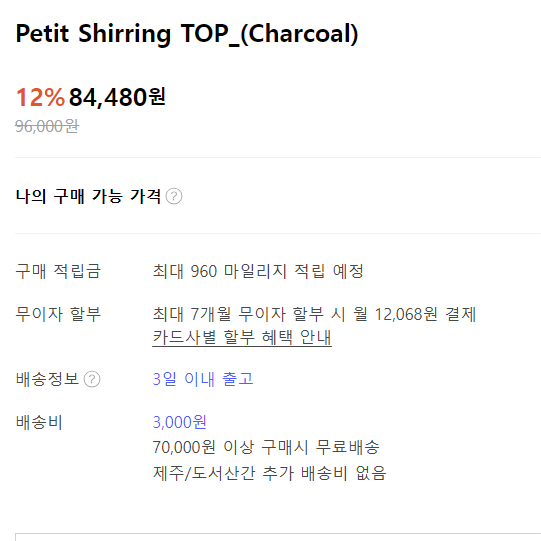The height and width of the screenshot is (541, 541).
Task: Open the 카드사별 할부 혜택 안내 link
Action: (x=242, y=337)
